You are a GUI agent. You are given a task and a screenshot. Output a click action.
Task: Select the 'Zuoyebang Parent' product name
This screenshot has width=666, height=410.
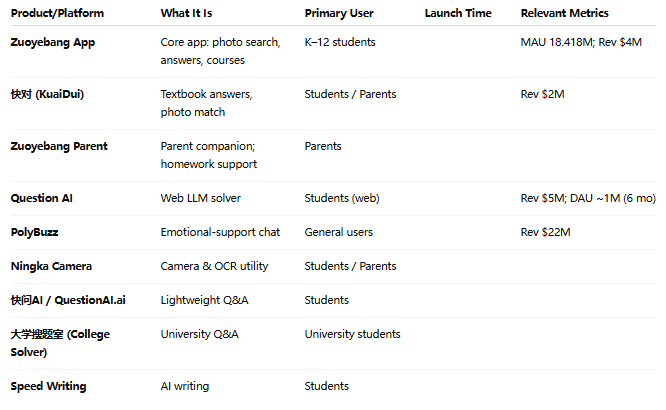tap(59, 146)
